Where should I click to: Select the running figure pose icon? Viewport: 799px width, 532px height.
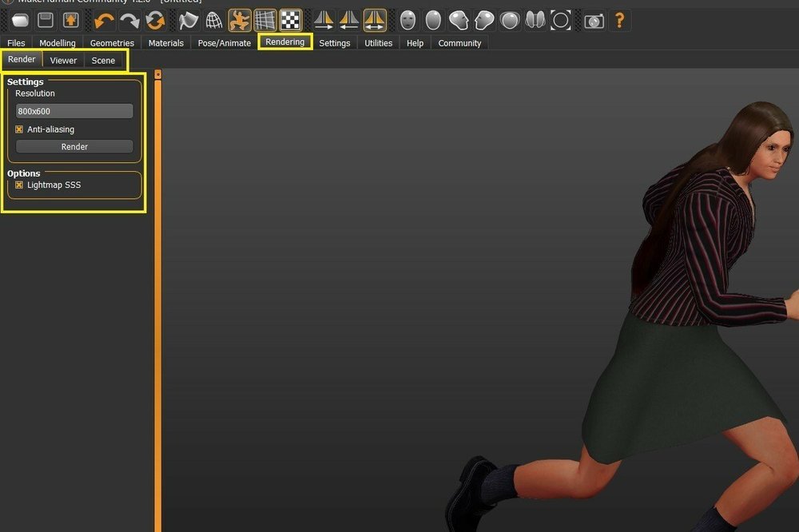(240, 20)
